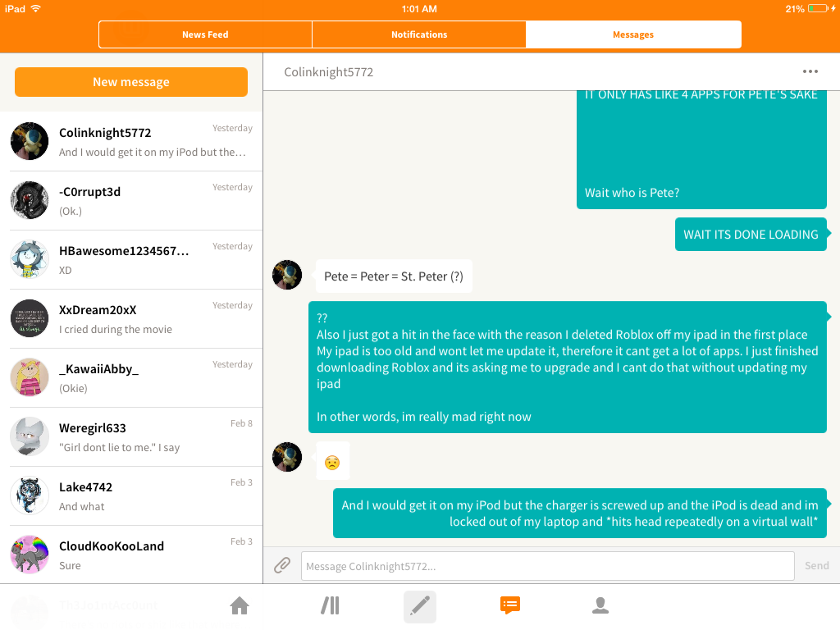Open the _KawaiiAbby_ conversation
The height and width of the screenshot is (630, 840).
[x=131, y=377]
